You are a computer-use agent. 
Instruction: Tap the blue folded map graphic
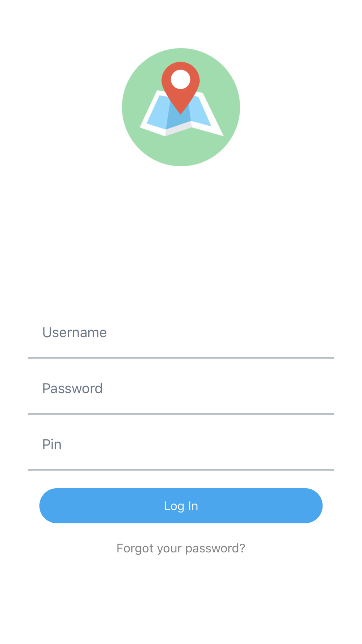tap(181, 113)
